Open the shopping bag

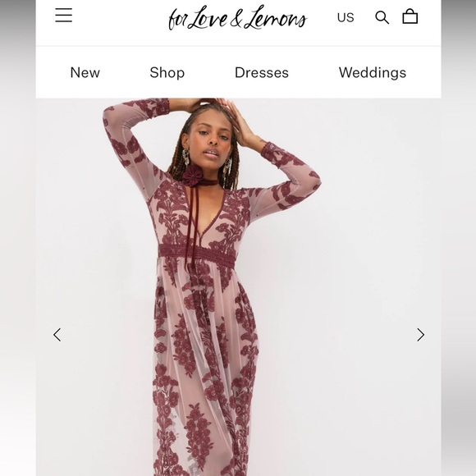tap(410, 16)
